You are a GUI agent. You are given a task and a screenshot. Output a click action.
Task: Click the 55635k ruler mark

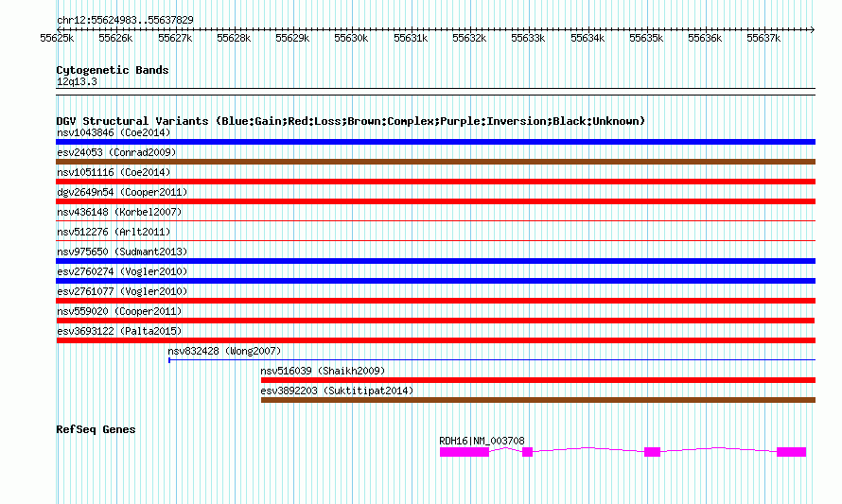tap(646, 38)
